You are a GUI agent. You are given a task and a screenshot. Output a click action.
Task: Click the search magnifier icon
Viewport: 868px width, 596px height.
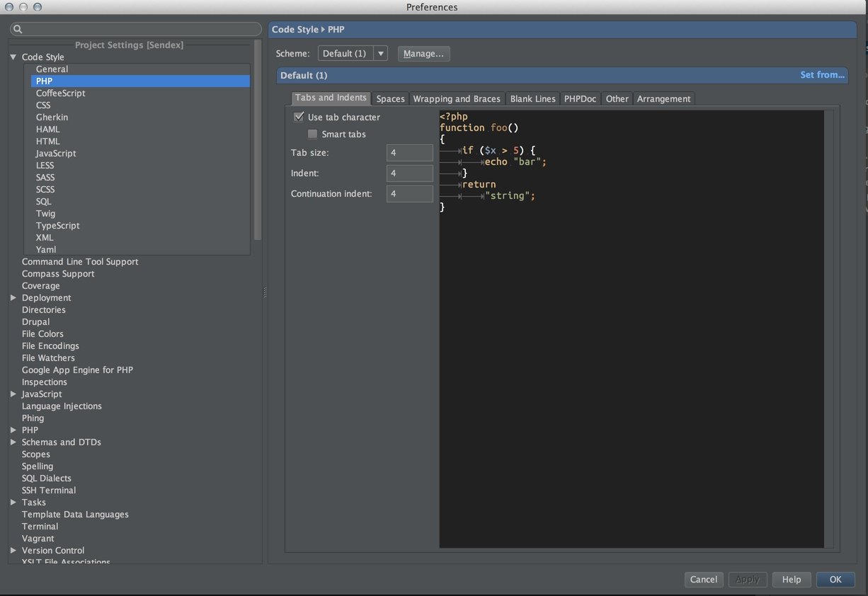coord(18,30)
